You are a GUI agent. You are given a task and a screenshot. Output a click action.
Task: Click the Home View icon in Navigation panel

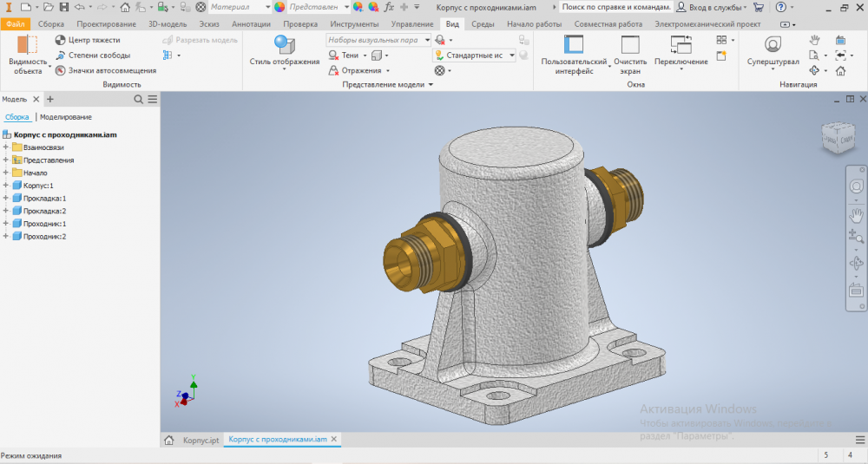click(840, 70)
